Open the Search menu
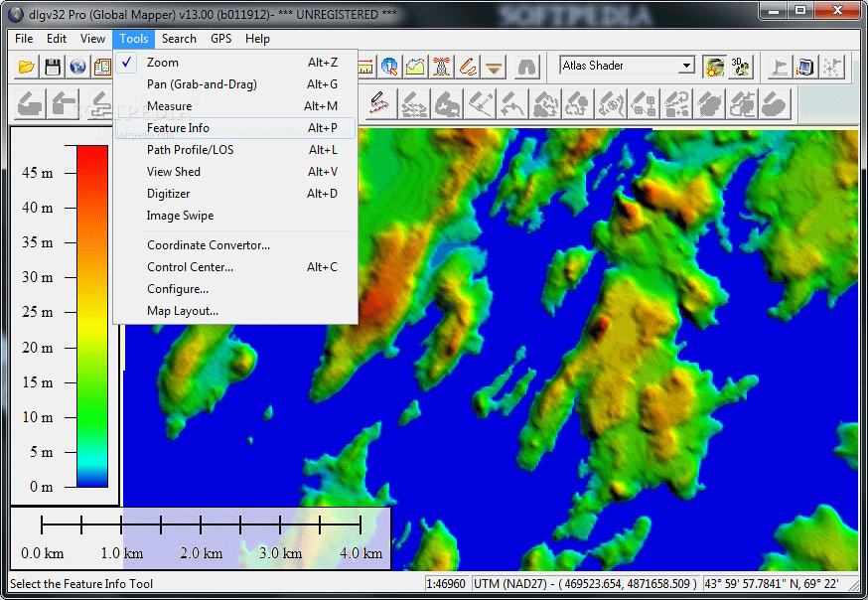Image resolution: width=868 pixels, height=600 pixels. click(x=179, y=39)
